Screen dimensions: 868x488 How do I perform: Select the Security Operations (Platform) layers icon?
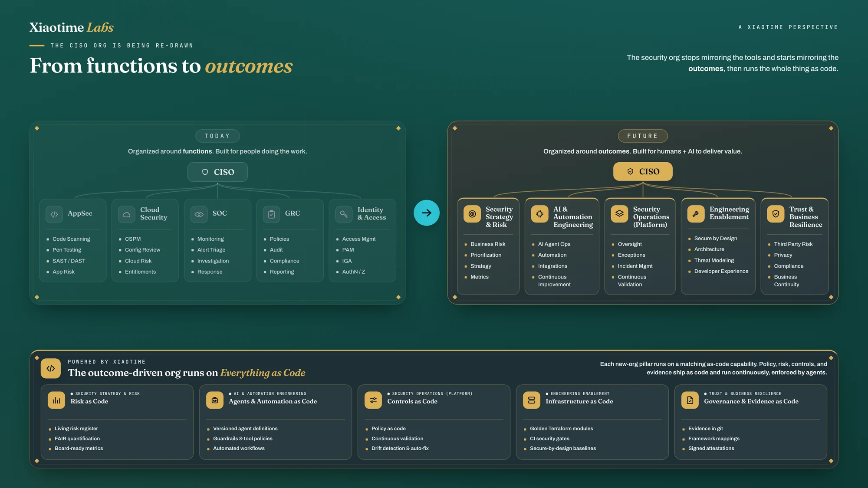pos(620,214)
